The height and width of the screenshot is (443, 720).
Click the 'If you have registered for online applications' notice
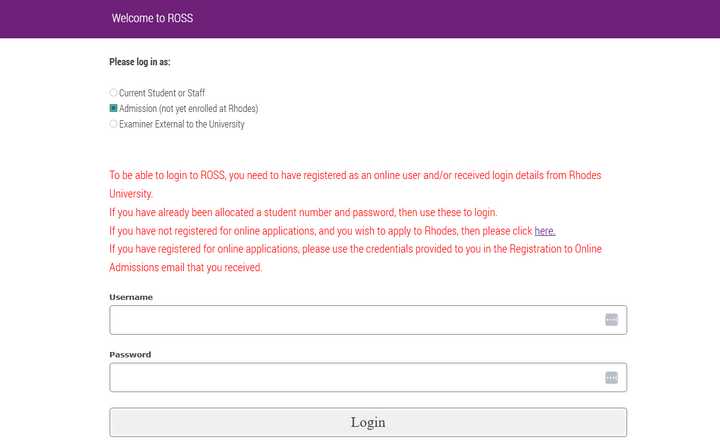pyautogui.click(x=355, y=258)
